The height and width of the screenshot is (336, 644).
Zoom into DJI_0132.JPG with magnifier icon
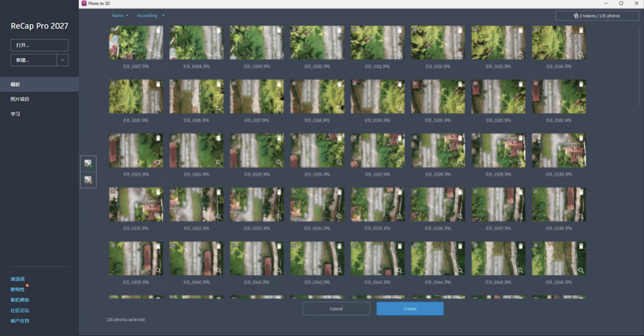pos(218,217)
